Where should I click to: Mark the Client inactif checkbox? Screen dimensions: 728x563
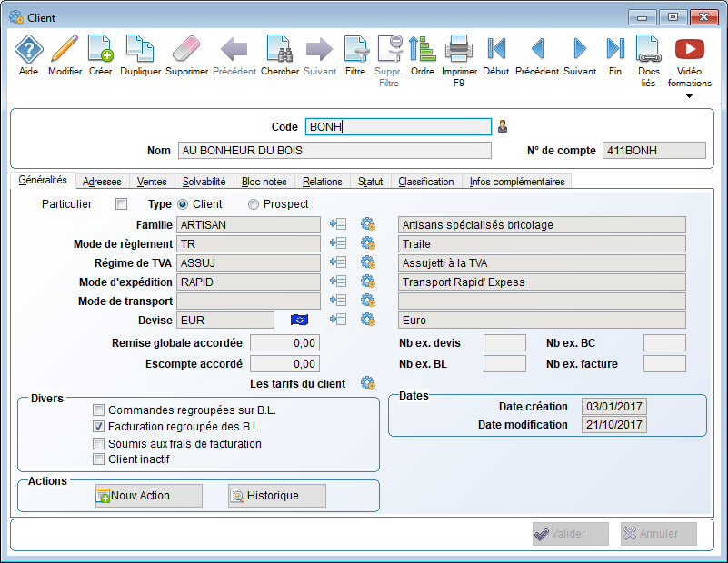coord(98,459)
